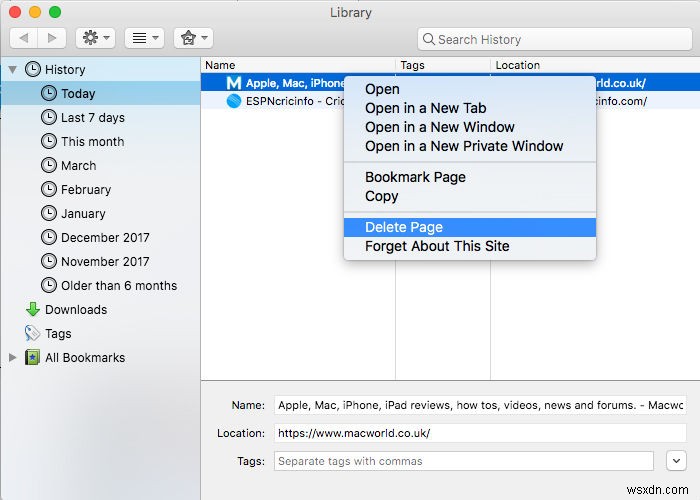Expand the All Bookmarks folder
The width and height of the screenshot is (700, 500).
tap(13, 358)
